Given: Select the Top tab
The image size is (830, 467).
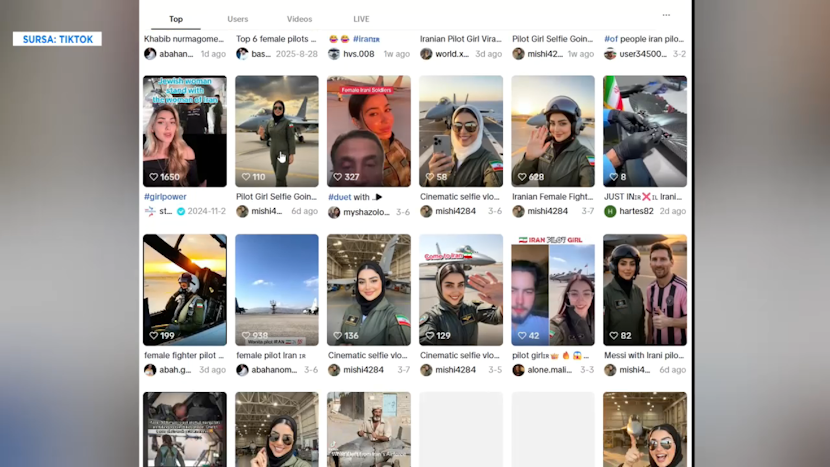Looking at the screenshot, I should pyautogui.click(x=176, y=19).
